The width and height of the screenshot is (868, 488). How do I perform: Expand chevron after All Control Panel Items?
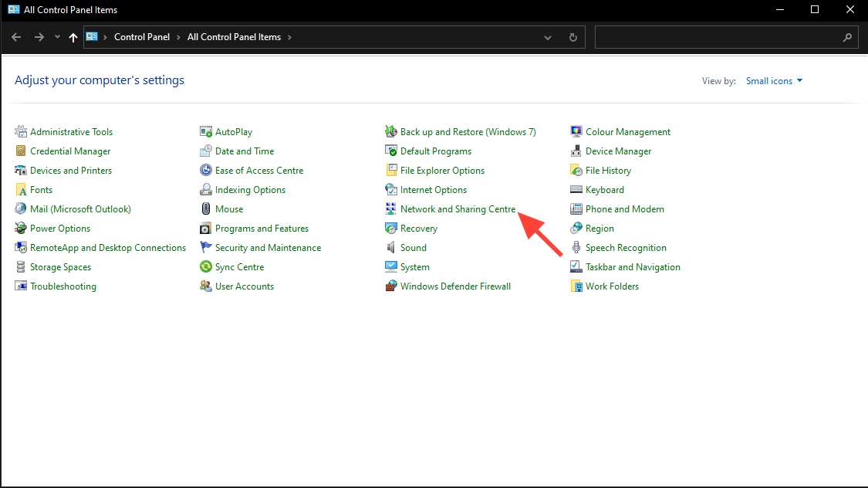(x=289, y=37)
